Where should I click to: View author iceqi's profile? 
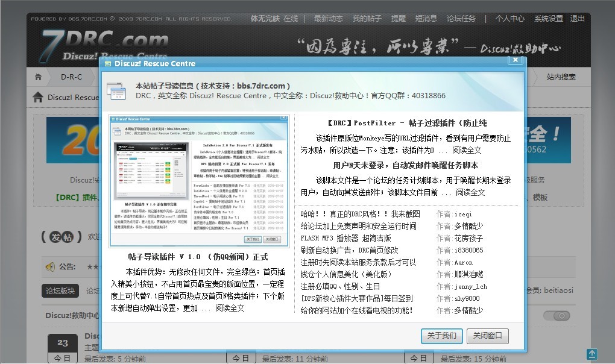(463, 214)
